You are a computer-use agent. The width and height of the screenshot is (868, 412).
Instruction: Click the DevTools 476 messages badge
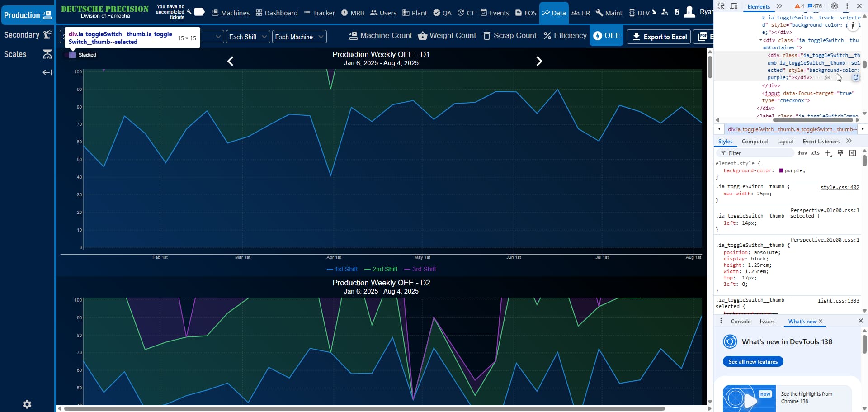815,6
